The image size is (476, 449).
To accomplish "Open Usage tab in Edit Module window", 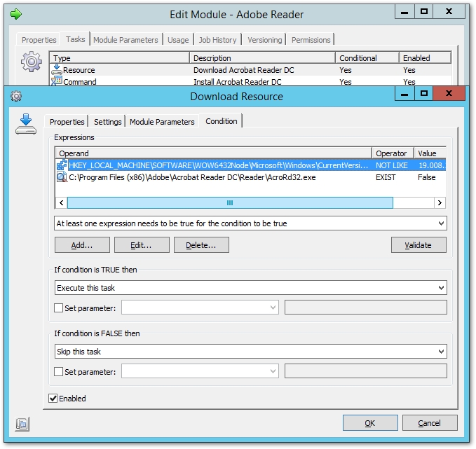I will [x=178, y=40].
